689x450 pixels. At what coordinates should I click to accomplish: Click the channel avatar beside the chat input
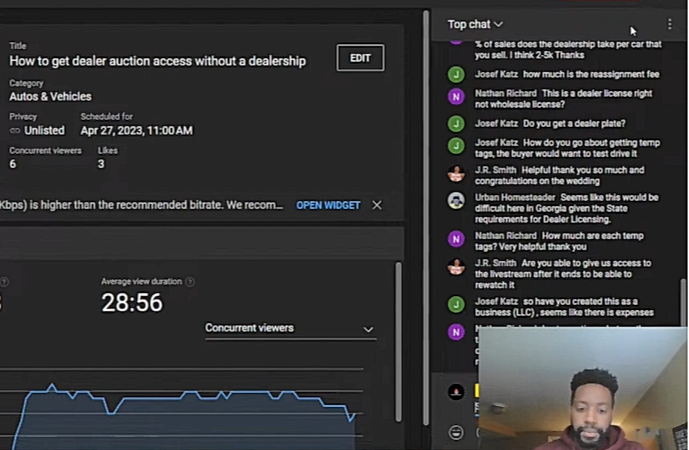click(456, 392)
